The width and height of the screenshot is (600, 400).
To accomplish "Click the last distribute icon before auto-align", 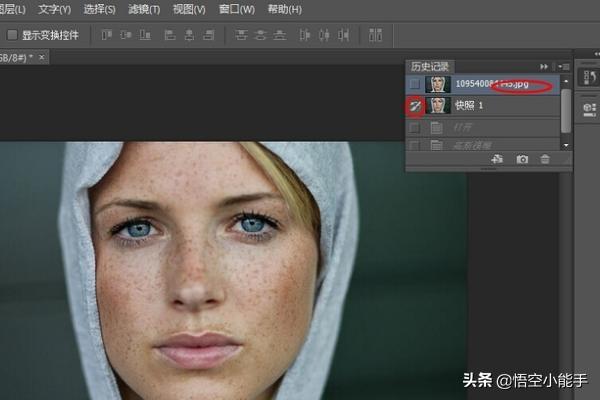I will point(343,35).
